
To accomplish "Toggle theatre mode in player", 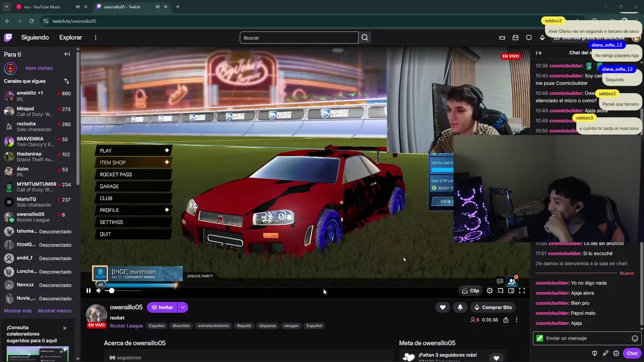I will click(511, 291).
